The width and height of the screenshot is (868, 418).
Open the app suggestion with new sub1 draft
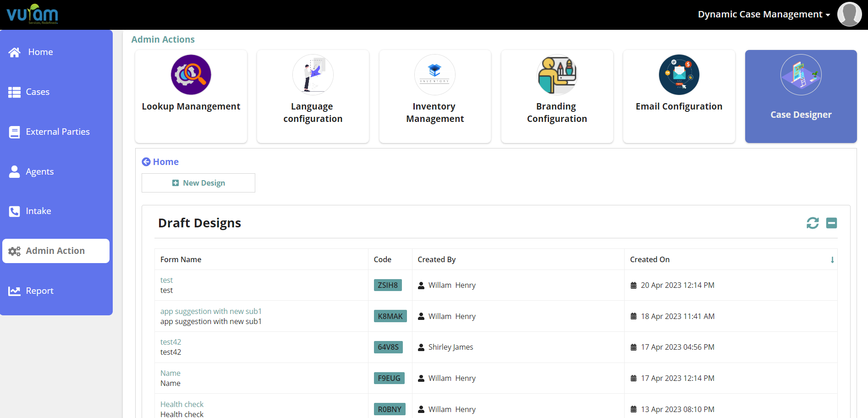[211, 311]
